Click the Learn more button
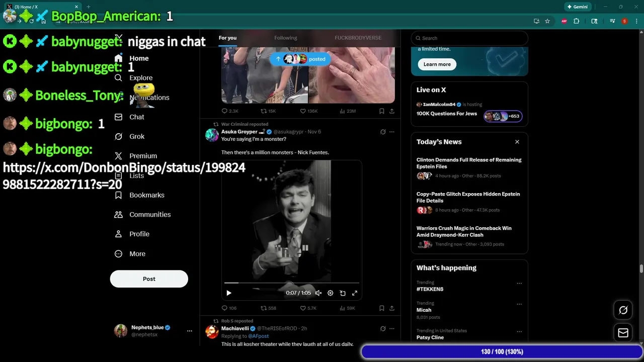This screenshot has height=362, width=644. tap(437, 64)
